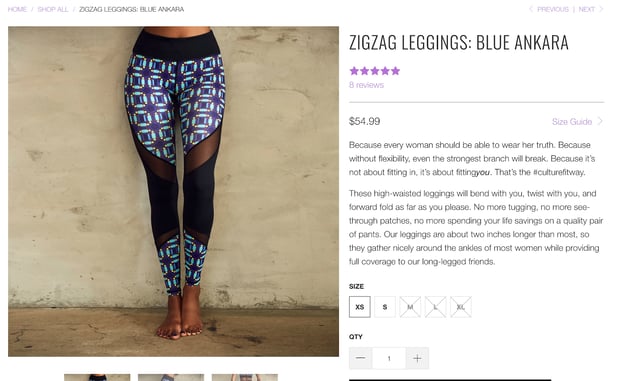Image resolution: width=624 pixels, height=381 pixels.
Task: Open the 8 reviews link
Action: coord(367,85)
